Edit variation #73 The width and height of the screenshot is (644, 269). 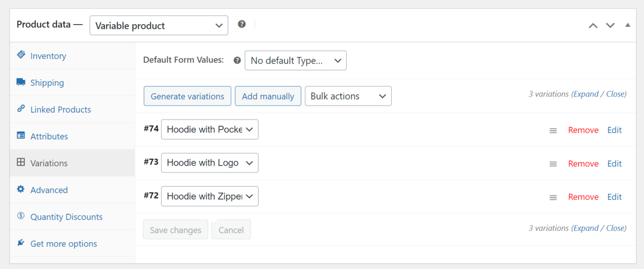point(614,163)
